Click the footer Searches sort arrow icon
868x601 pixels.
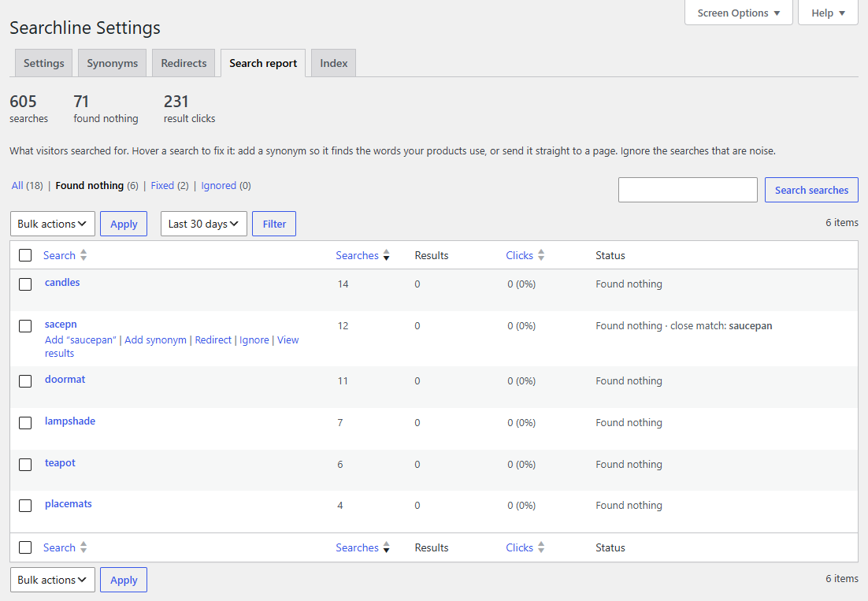coord(387,547)
